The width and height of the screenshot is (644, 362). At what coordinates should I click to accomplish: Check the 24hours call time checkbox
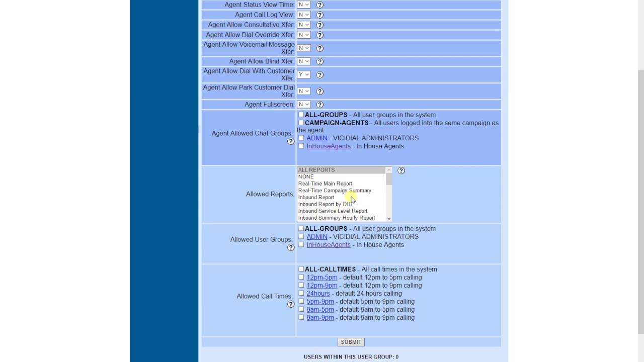[x=301, y=293]
